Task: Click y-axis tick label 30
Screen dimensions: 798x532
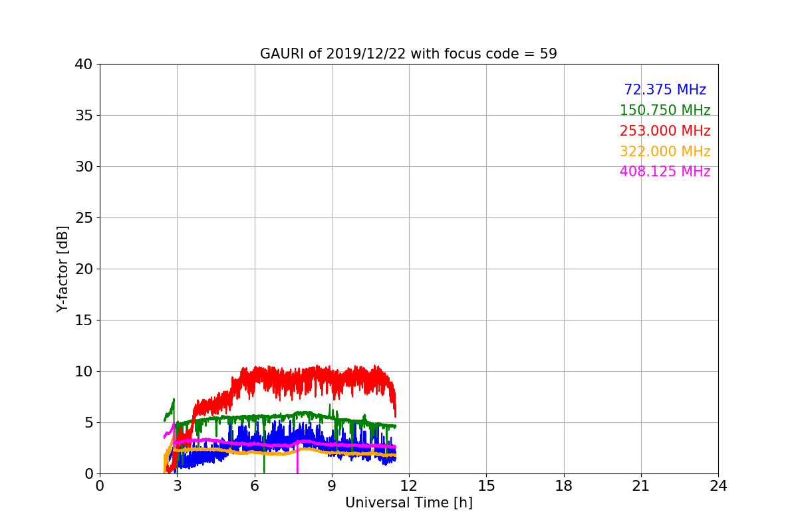Action: tap(84, 167)
